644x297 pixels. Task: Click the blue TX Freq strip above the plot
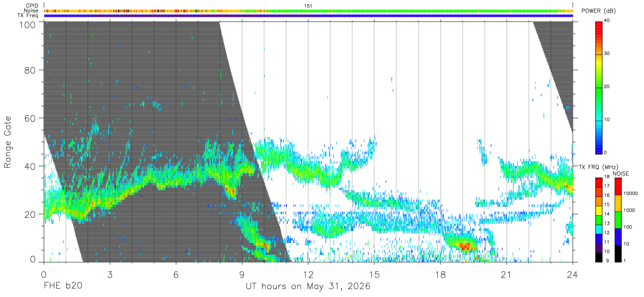(308, 16)
